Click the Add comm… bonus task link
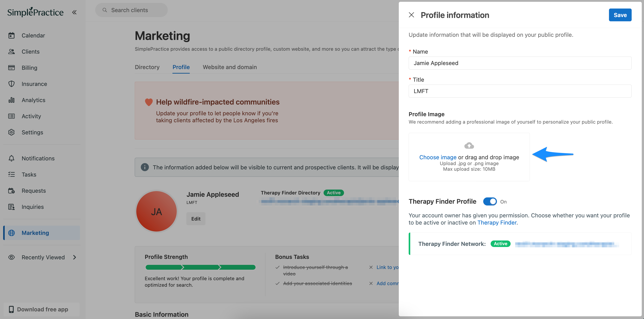The width and height of the screenshot is (644, 319). [x=388, y=283]
